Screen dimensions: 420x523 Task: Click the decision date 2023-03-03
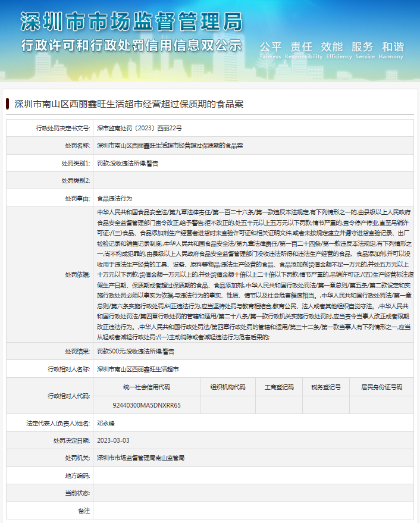click(x=113, y=440)
